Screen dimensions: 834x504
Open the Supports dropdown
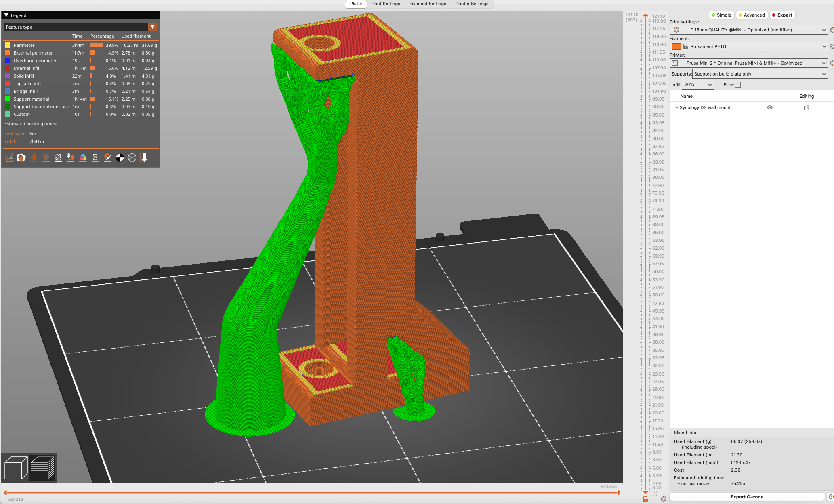(760, 74)
